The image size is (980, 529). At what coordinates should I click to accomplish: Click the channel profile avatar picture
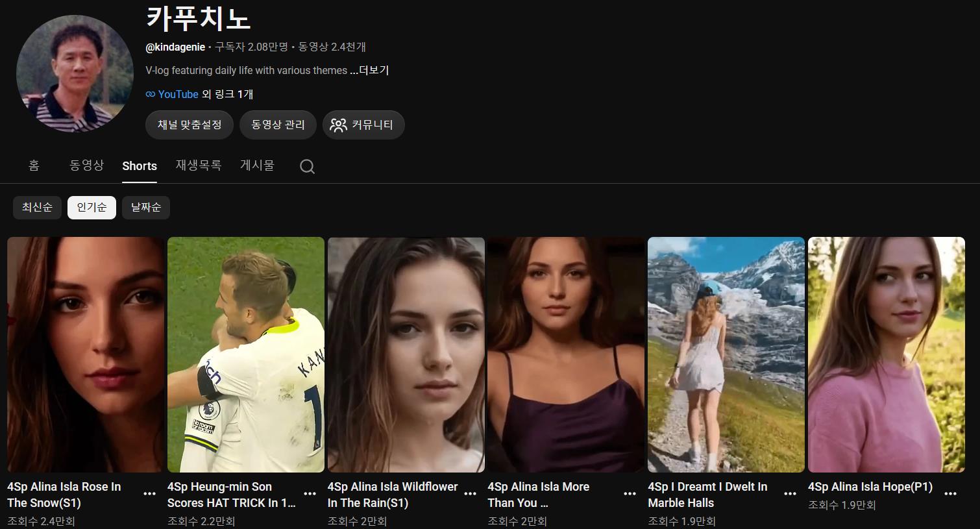pyautogui.click(x=75, y=73)
